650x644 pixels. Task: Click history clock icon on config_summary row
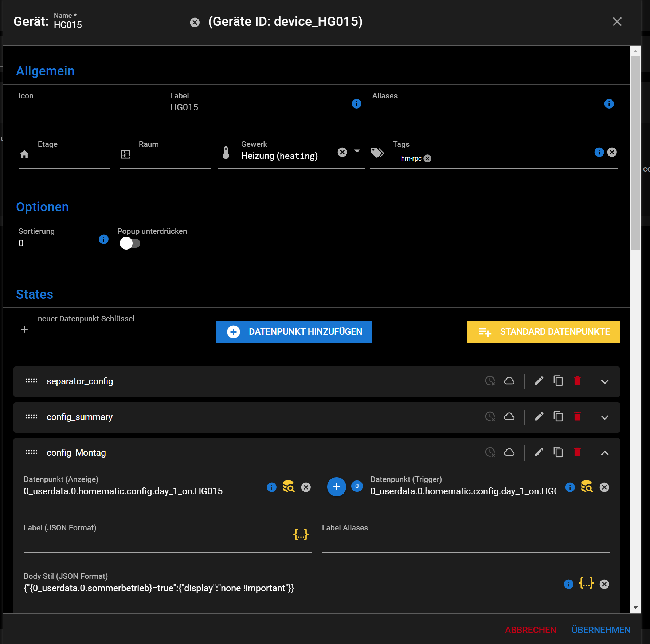coord(490,417)
